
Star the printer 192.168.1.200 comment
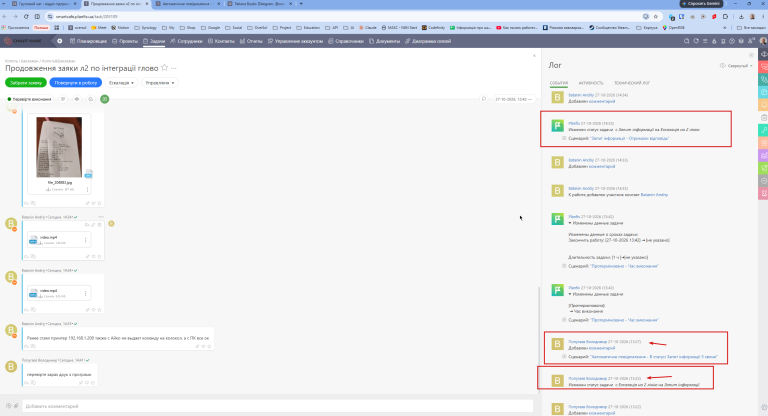(209, 346)
